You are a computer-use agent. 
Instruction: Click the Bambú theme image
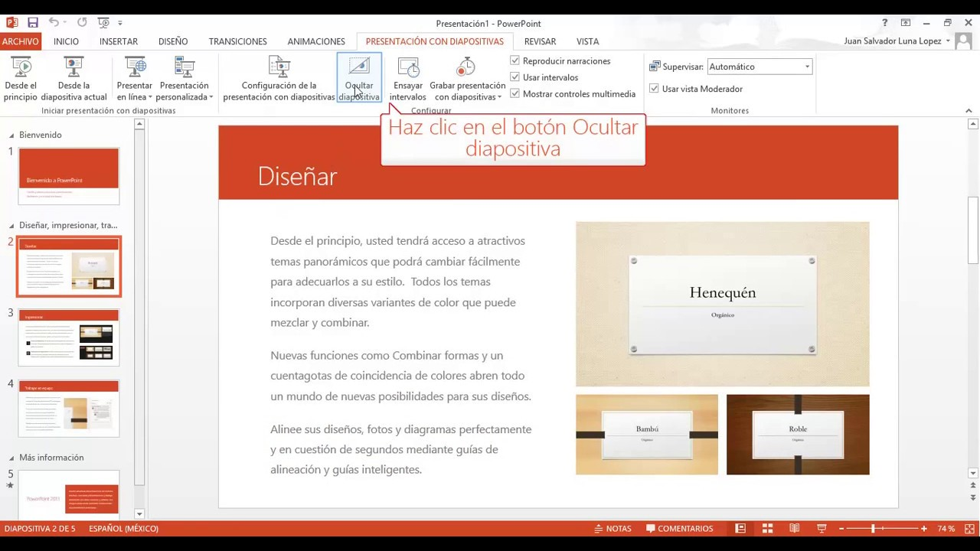click(x=647, y=435)
